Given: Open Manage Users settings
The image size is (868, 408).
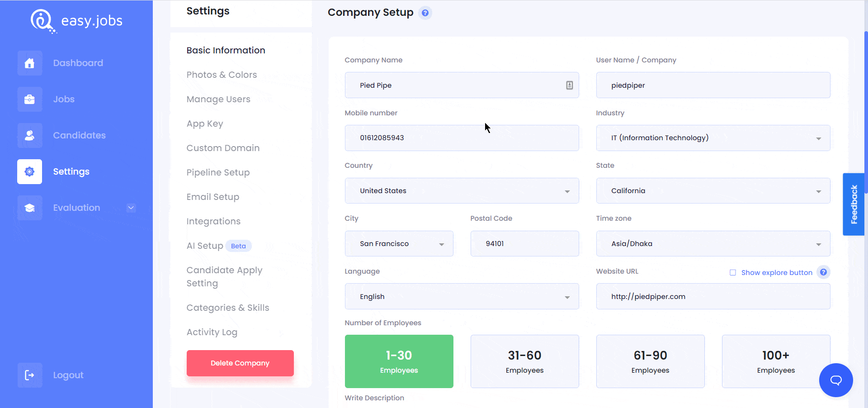Looking at the screenshot, I should coord(218,99).
